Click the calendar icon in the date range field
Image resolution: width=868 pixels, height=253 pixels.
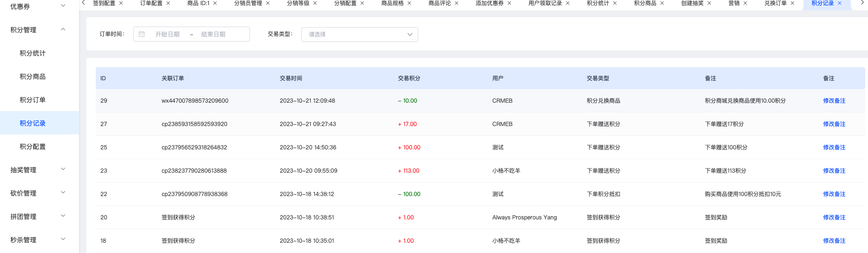pos(142,34)
